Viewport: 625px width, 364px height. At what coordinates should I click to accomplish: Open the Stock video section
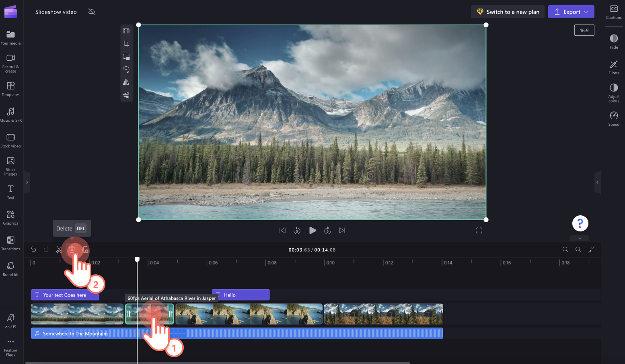coord(10,140)
